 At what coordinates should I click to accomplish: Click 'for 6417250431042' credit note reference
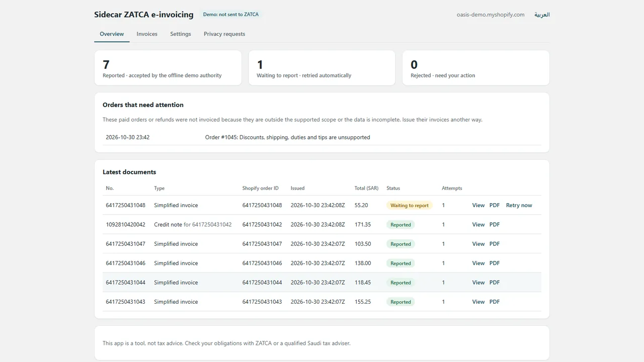[208, 225]
